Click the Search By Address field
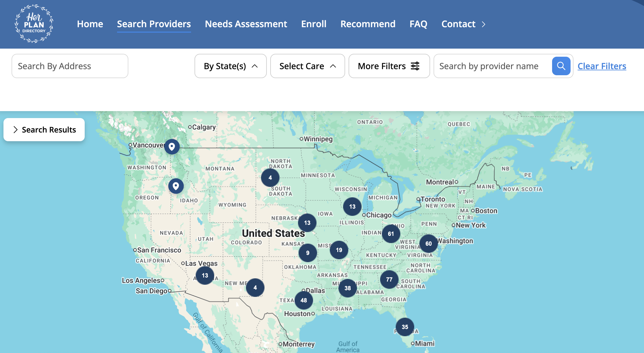Image resolution: width=644 pixels, height=353 pixels. coord(70,66)
